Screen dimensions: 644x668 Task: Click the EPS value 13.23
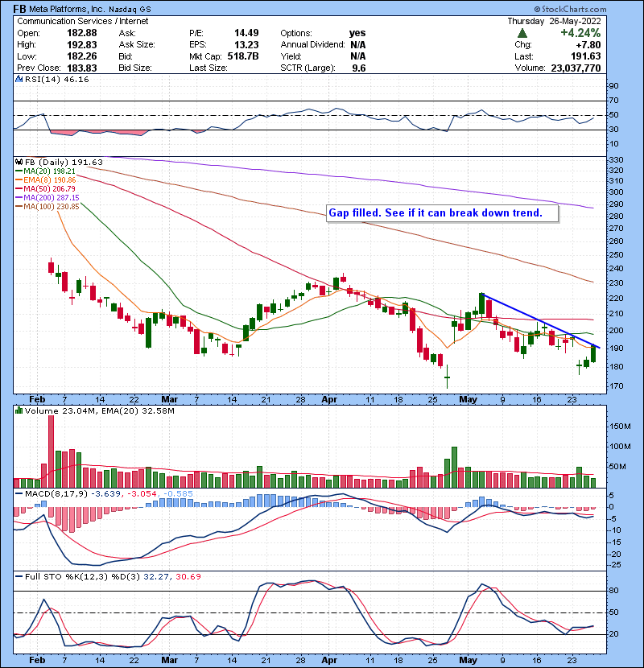click(x=246, y=45)
